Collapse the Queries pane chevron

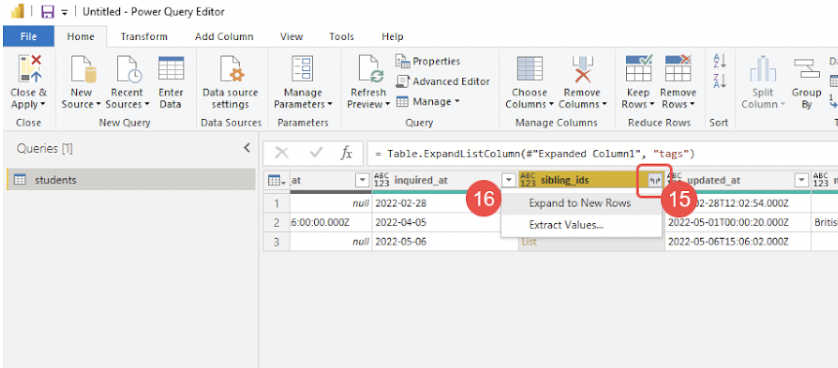click(246, 148)
